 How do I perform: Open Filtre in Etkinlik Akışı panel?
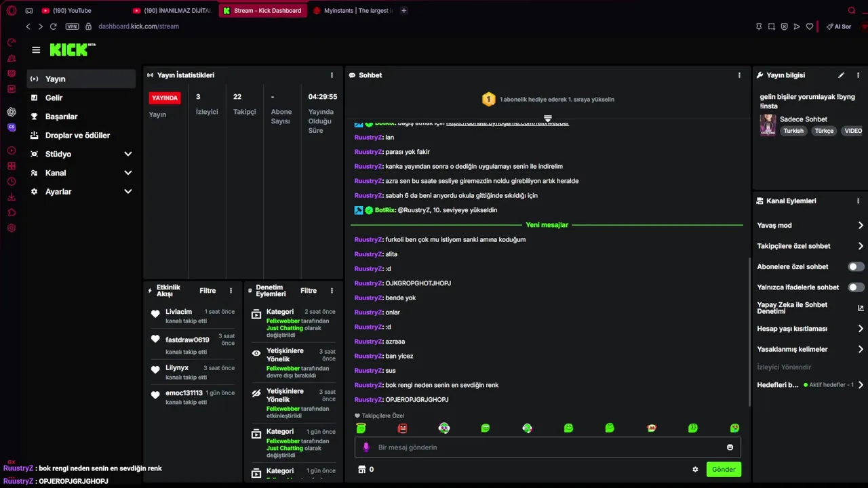click(208, 291)
